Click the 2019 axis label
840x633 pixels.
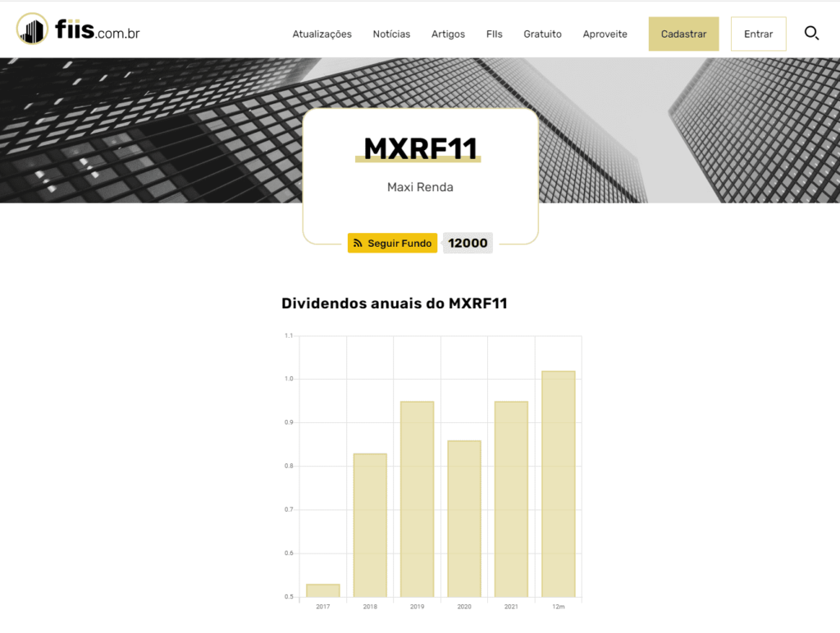418,607
